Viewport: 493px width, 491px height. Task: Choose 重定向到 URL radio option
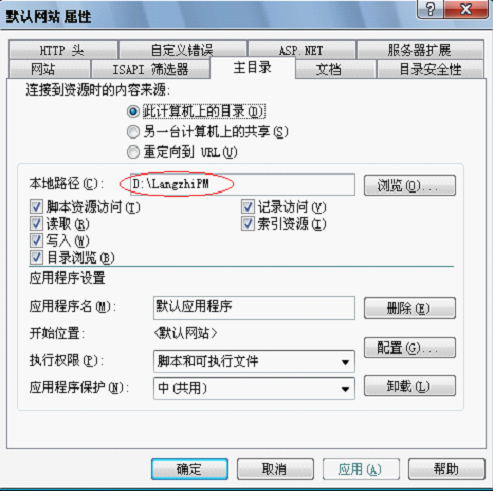133,153
